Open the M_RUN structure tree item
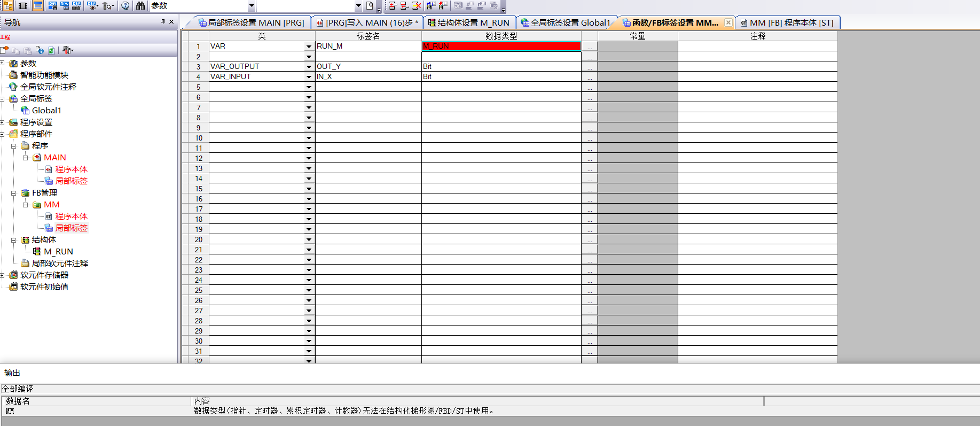This screenshot has height=426, width=980. 58,252
